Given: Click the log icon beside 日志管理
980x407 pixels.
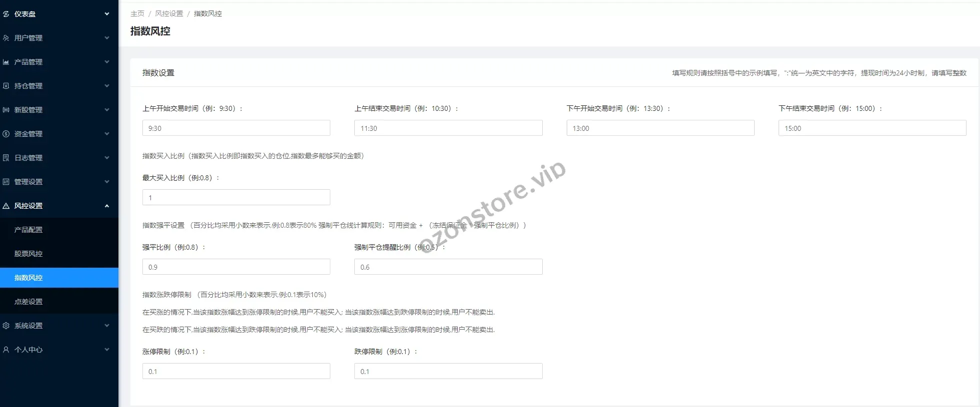Looking at the screenshot, I should coord(6,158).
